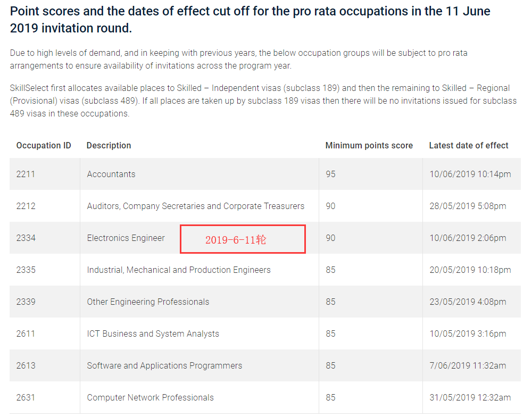Click occupation ID 2613 cell
This screenshot has width=532, height=417.
pos(26,365)
